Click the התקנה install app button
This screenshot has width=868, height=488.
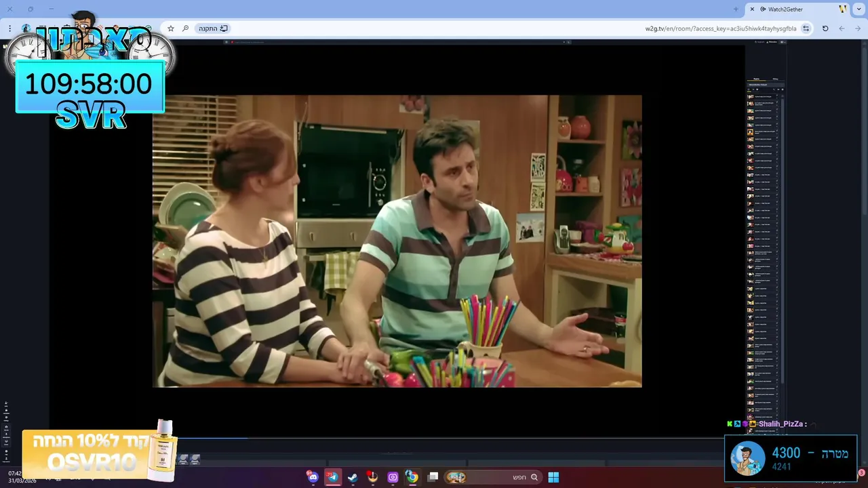[213, 28]
